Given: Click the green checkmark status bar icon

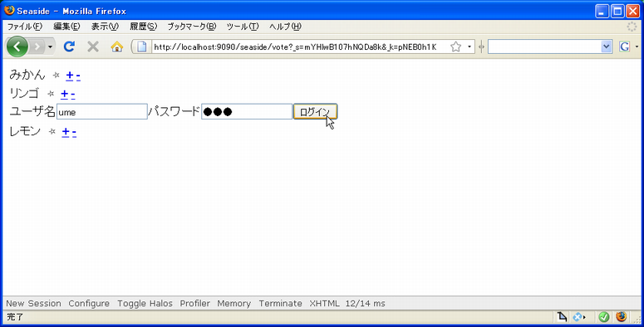Looking at the screenshot, I should pos(603,316).
